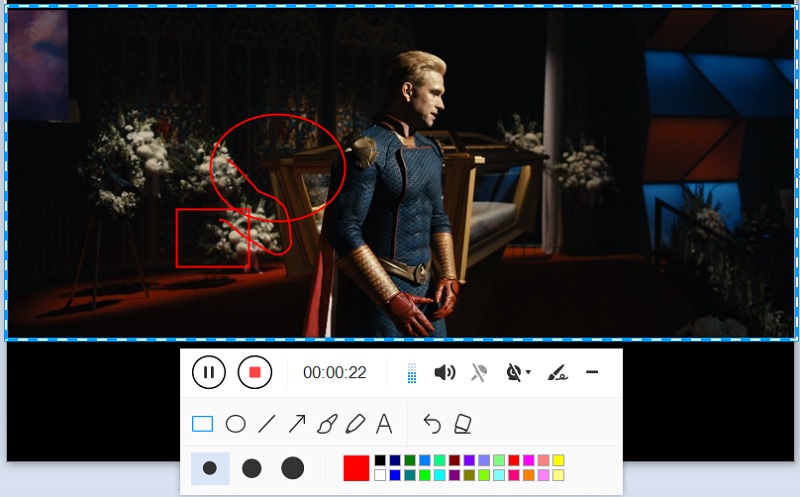Pick the small red swatch in top row
Image resolution: width=800 pixels, height=497 pixels.
514,460
